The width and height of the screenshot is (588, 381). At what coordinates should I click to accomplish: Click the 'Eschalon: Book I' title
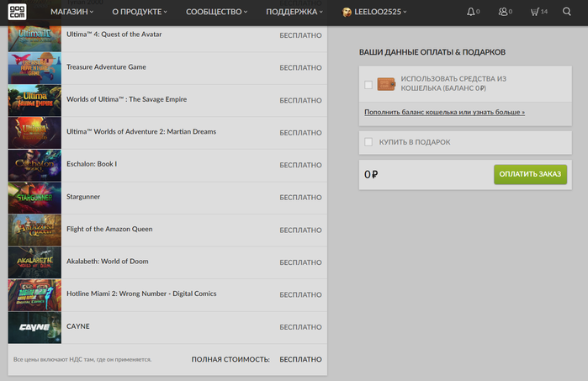coord(92,164)
